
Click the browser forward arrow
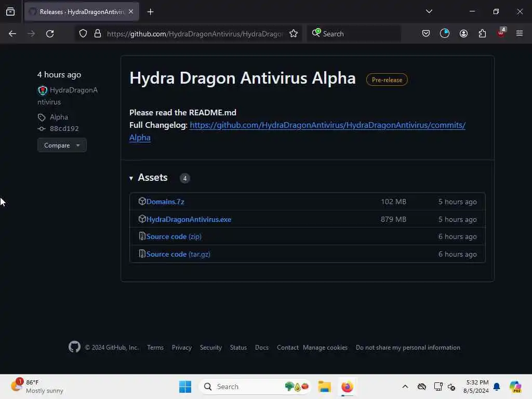click(31, 34)
